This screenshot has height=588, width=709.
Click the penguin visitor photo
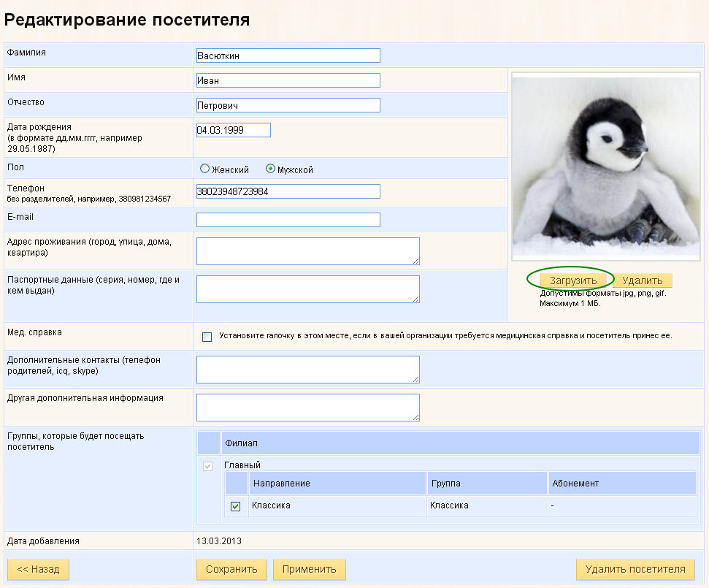pos(607,167)
